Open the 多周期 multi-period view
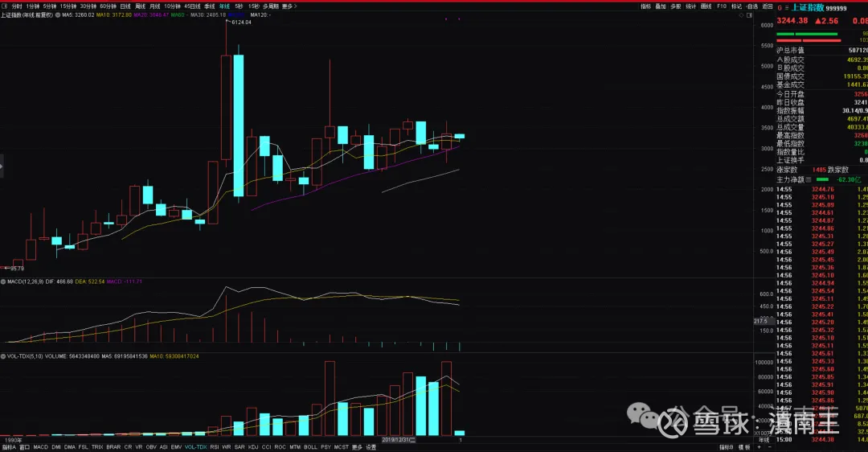Screen dimensions: 868x452 (271, 6)
